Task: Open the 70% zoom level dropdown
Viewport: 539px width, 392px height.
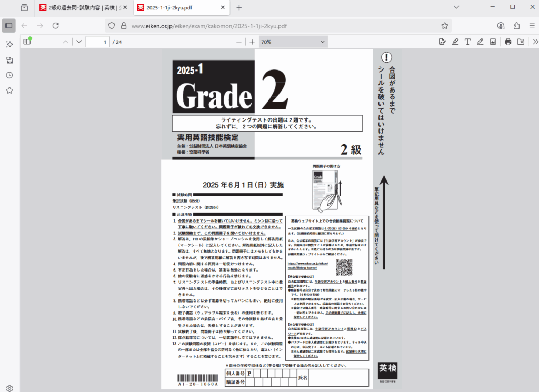Action: tap(293, 42)
